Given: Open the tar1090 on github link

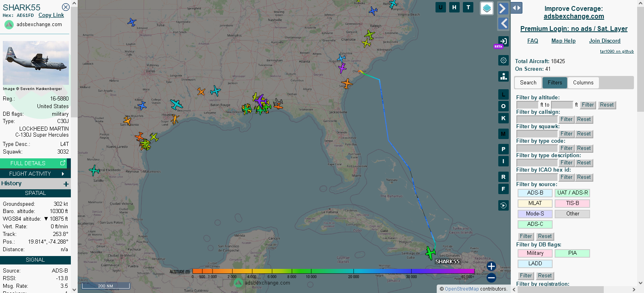Looking at the screenshot, I should pos(617,51).
